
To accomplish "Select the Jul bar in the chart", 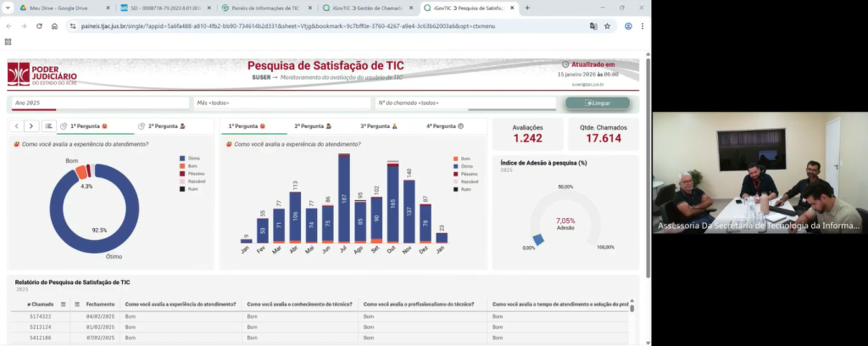I will (344, 199).
